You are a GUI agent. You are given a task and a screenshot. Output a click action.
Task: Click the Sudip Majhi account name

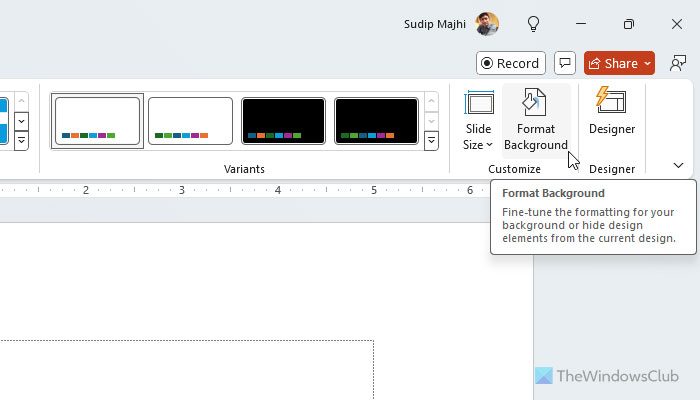434,24
